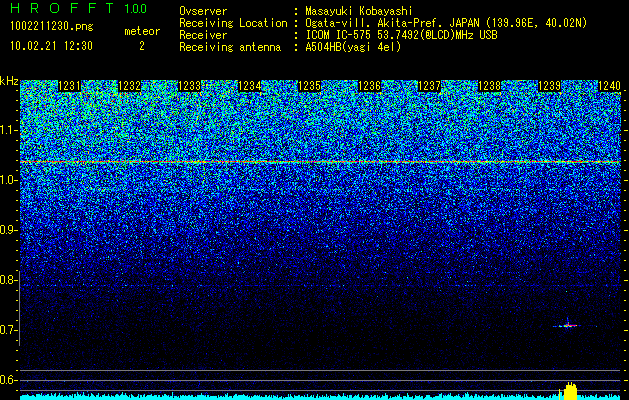Viewport: 629px width, 400px height.
Task: Click the cyan noise level strip at bottom
Action: tap(320, 397)
